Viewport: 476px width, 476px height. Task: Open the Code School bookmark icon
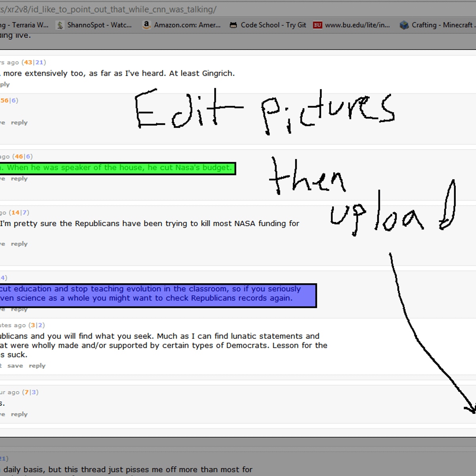click(x=233, y=25)
